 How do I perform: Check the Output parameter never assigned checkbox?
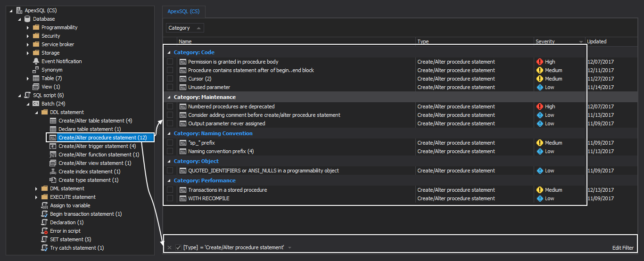tap(170, 123)
